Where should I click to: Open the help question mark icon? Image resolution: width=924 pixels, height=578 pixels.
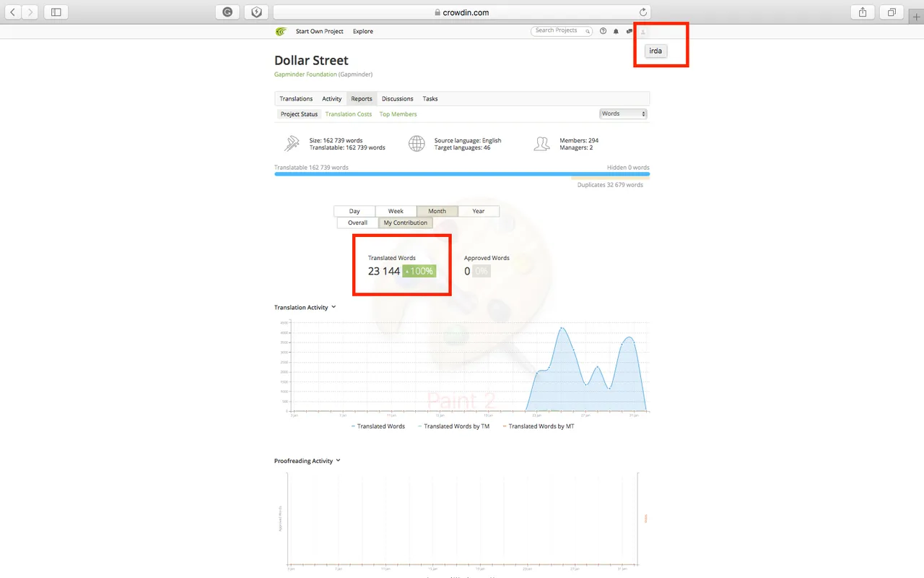coord(603,31)
